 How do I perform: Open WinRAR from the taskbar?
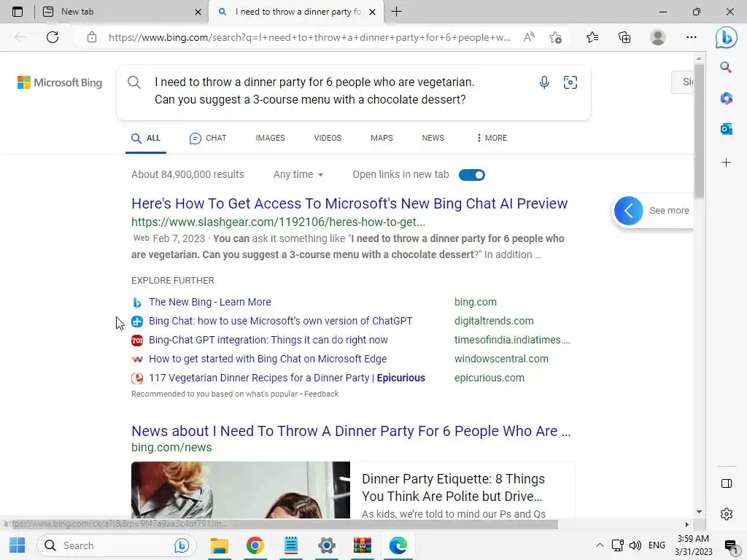point(363,545)
